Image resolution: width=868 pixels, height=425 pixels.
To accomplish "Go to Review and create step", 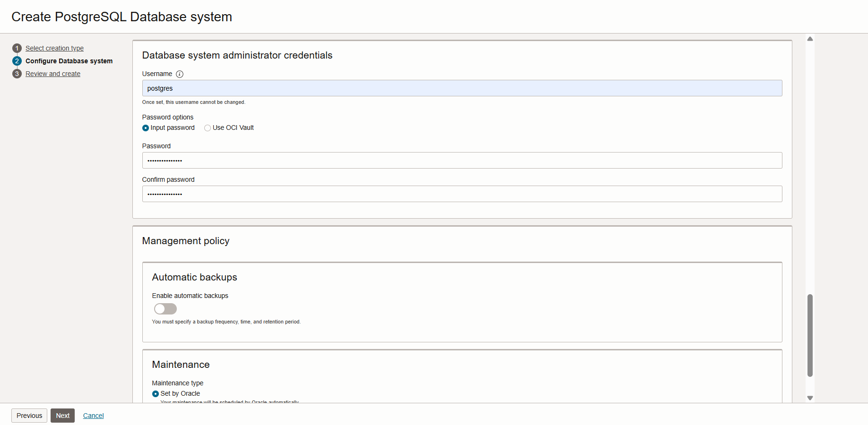I will pyautogui.click(x=53, y=74).
